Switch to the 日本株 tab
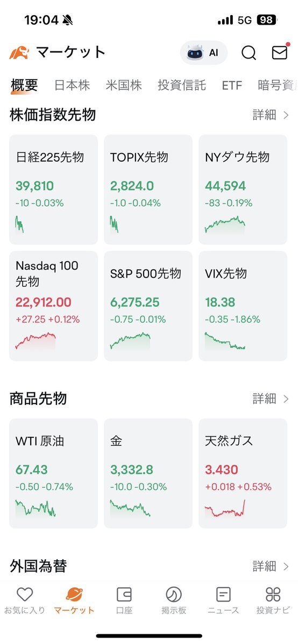 [72, 85]
